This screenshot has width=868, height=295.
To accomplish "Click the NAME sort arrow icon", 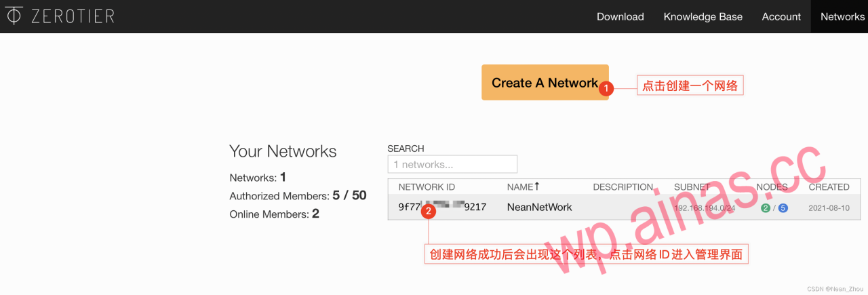I will (x=537, y=186).
